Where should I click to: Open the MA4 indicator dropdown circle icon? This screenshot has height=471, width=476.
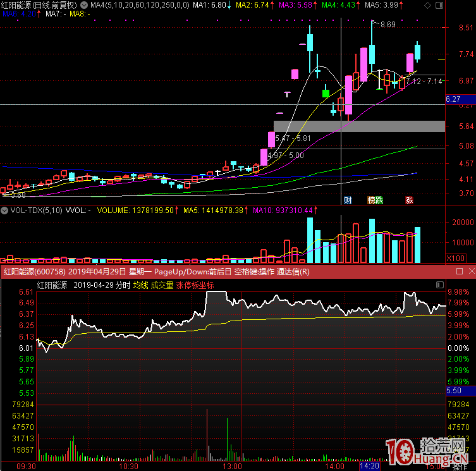pyautogui.click(x=84, y=5)
